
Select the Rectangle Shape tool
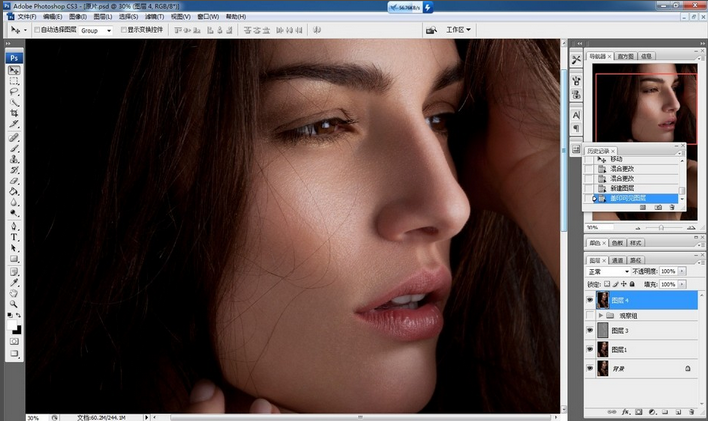(14, 259)
